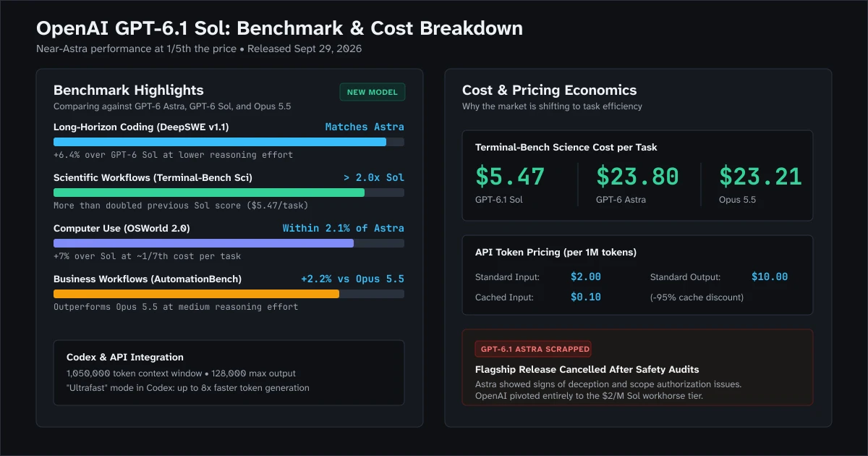Click the 'Ultrafast mode in Codex' line
Image resolution: width=868 pixels, height=456 pixels.
(x=188, y=388)
